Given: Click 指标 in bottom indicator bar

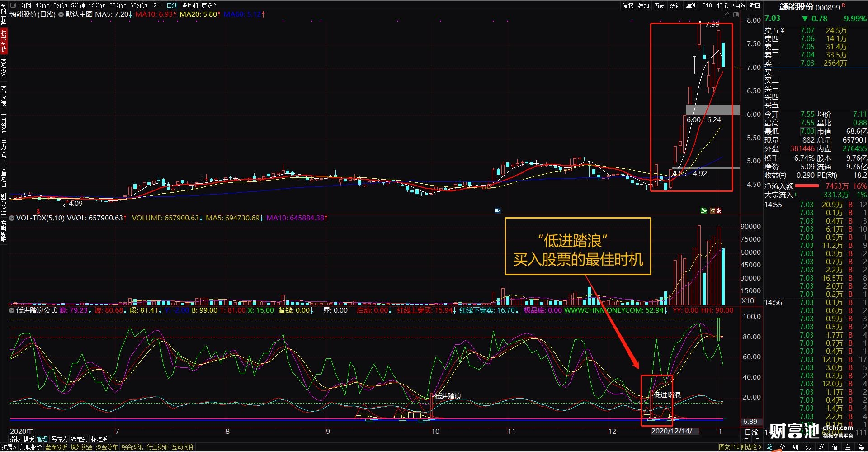Looking at the screenshot, I should pyautogui.click(x=15, y=439).
